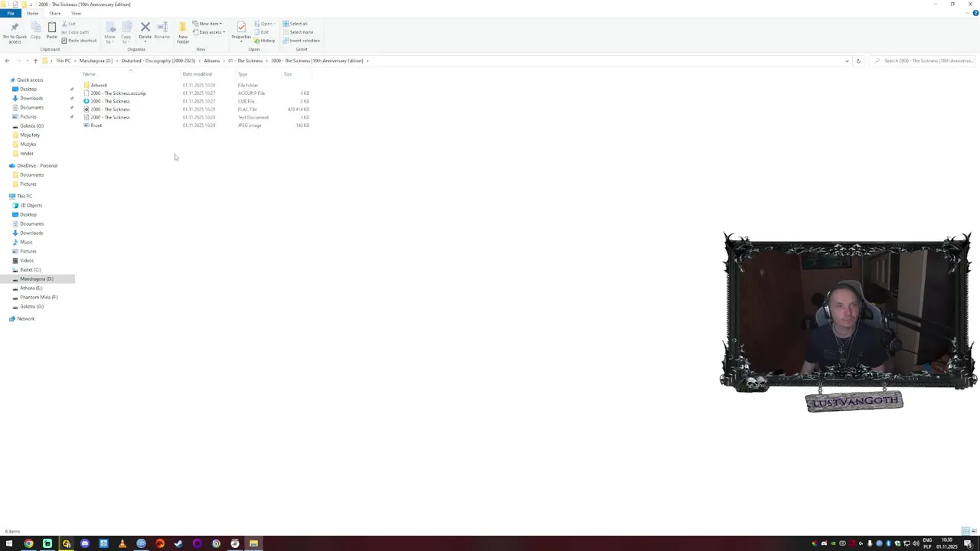Click the Back navigation arrow
This screenshot has height=551, width=980.
pyautogui.click(x=7, y=60)
